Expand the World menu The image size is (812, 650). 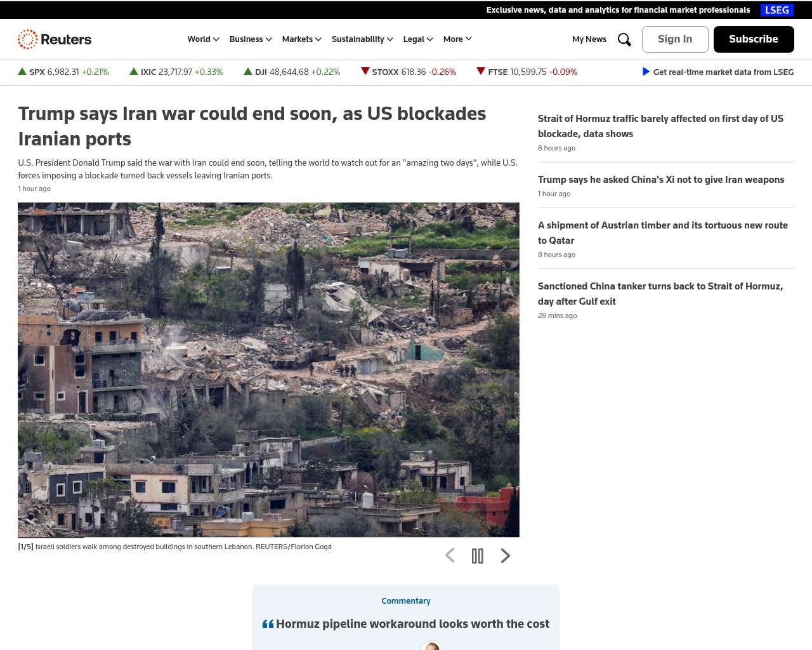[x=203, y=39]
